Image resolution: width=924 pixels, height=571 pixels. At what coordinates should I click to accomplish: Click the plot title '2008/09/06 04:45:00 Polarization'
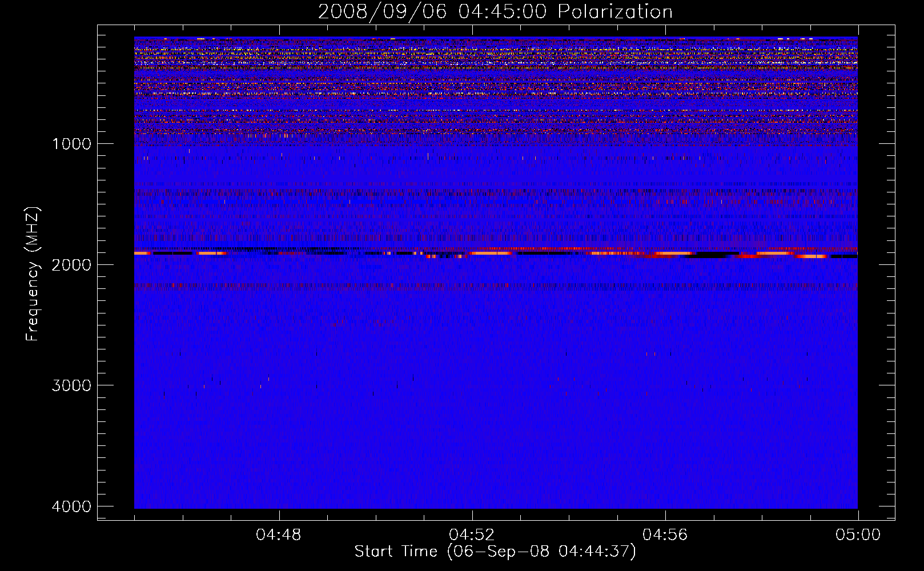(495, 12)
